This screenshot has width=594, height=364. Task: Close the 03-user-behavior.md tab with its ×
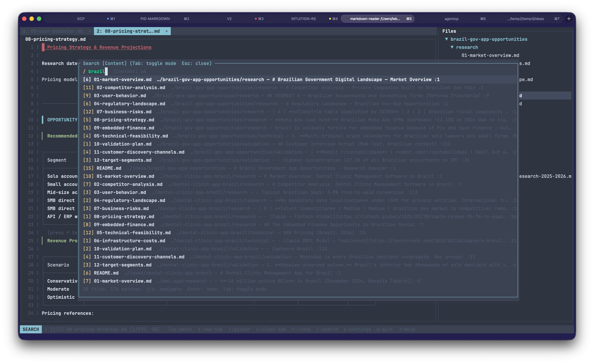pyautogui.click(x=90, y=31)
